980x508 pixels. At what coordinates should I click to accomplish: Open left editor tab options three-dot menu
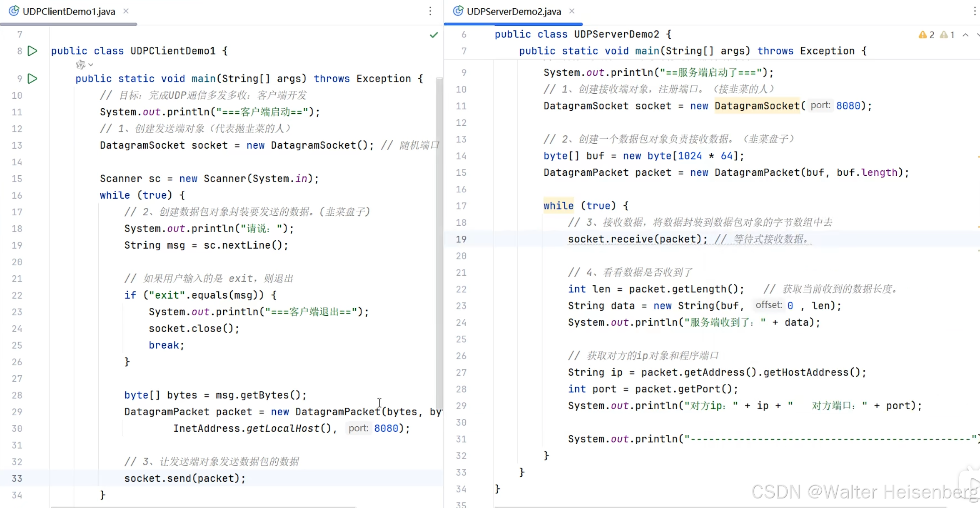click(430, 11)
